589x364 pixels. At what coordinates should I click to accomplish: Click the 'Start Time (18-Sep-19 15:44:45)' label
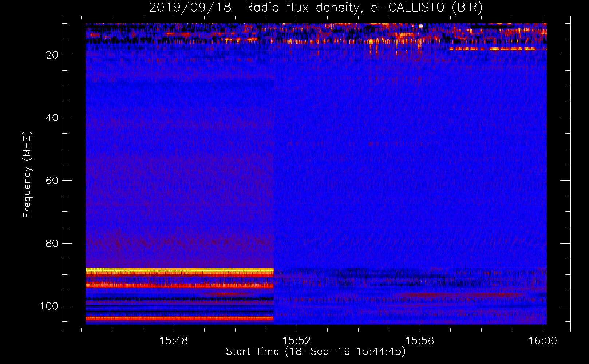[316, 352]
